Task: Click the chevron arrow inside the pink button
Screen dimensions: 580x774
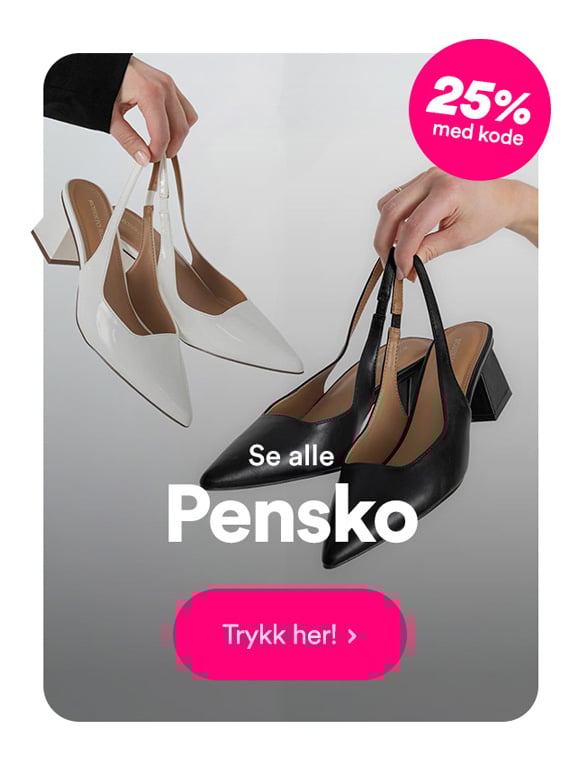Action: pos(352,636)
